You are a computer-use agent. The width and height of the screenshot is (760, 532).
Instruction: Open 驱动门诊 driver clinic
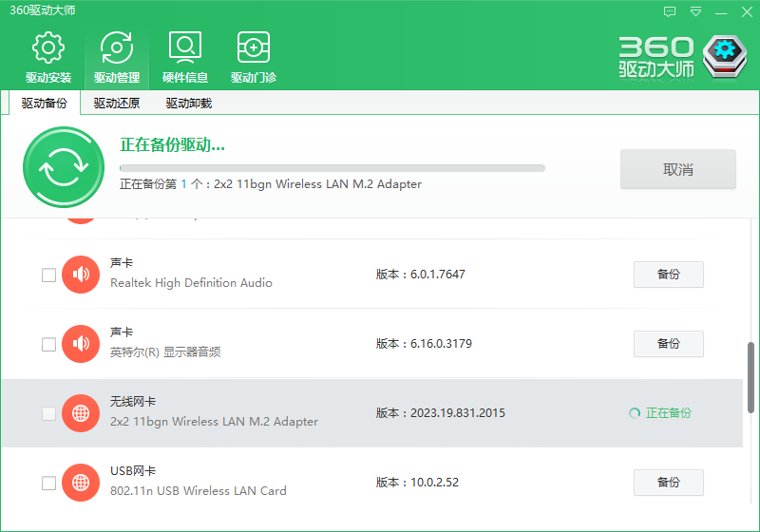coord(254,58)
